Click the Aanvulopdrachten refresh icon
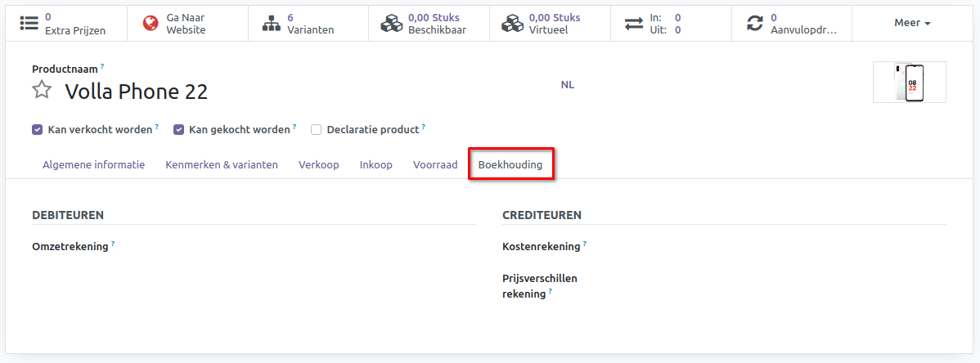980x363 pixels. point(754,23)
